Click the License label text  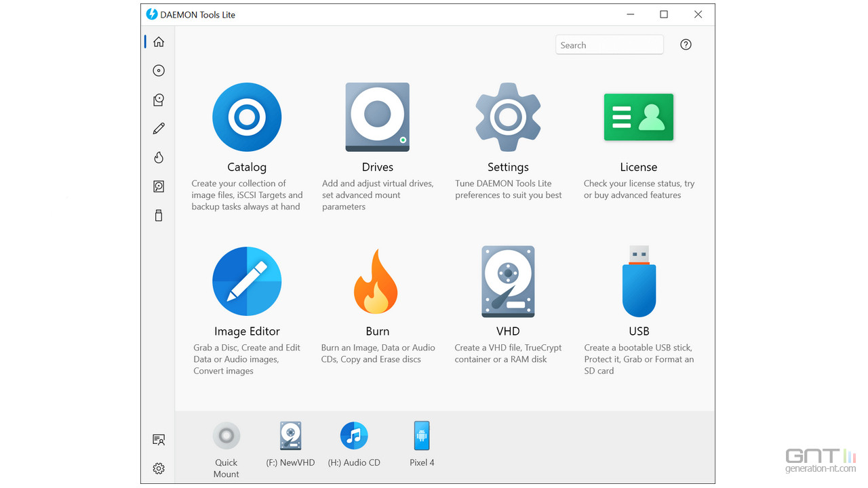(x=639, y=167)
